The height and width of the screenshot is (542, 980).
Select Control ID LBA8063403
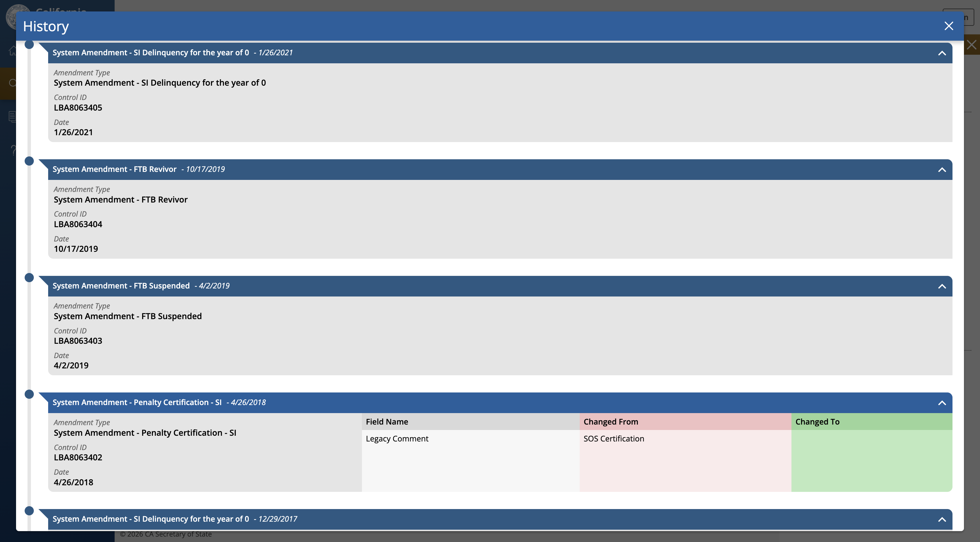pyautogui.click(x=78, y=341)
